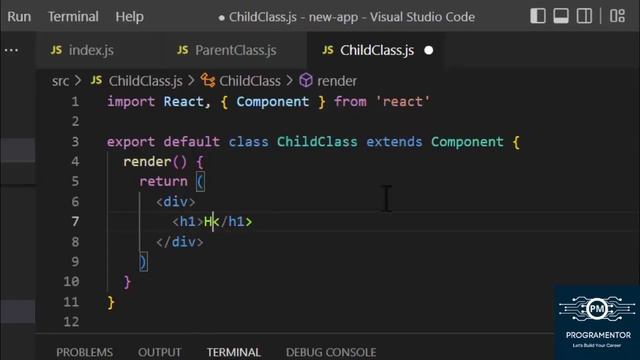Expand breadcrumb chevron after src
Image resolution: width=640 pixels, height=360 pixels.
click(78, 81)
